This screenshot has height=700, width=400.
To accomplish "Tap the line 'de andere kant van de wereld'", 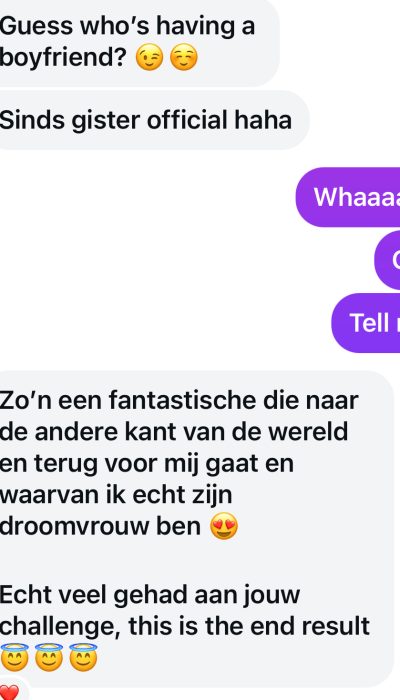I will 174,432.
